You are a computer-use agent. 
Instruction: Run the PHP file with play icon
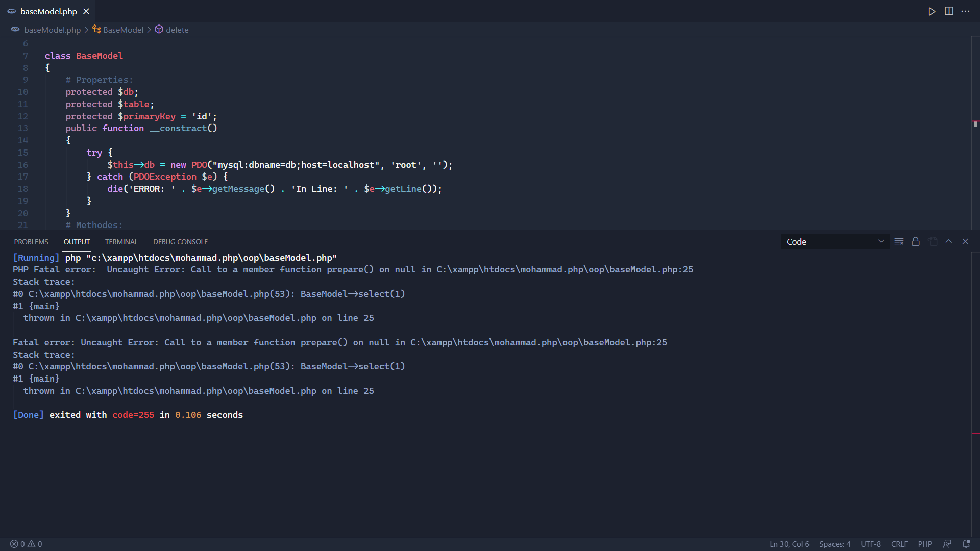[932, 11]
